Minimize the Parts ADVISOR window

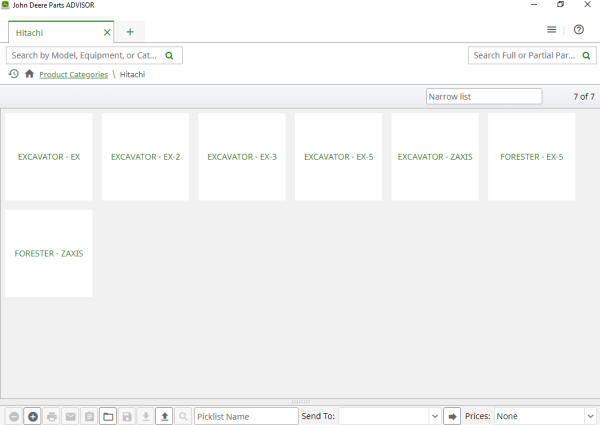pyautogui.click(x=534, y=5)
